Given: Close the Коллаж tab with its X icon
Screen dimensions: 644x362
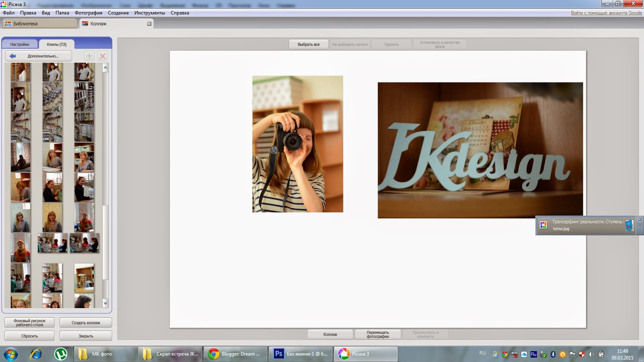Looking at the screenshot, I should point(149,24).
